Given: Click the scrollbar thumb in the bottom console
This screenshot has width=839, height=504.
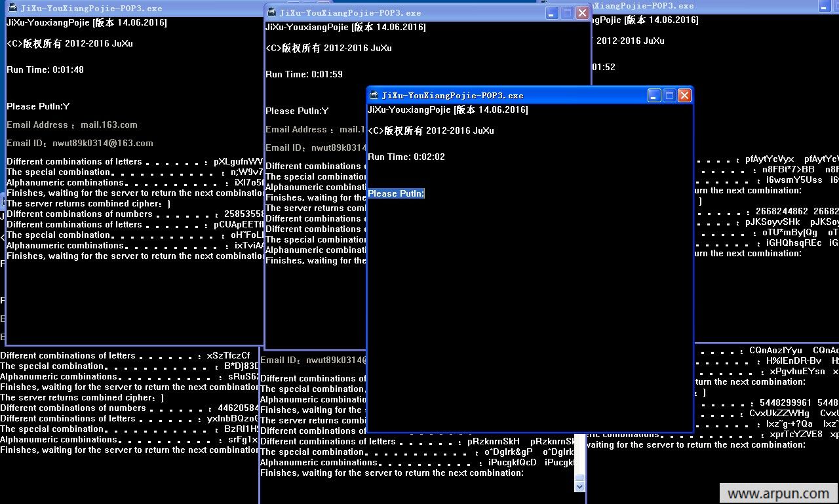Looking at the screenshot, I should [579, 478].
